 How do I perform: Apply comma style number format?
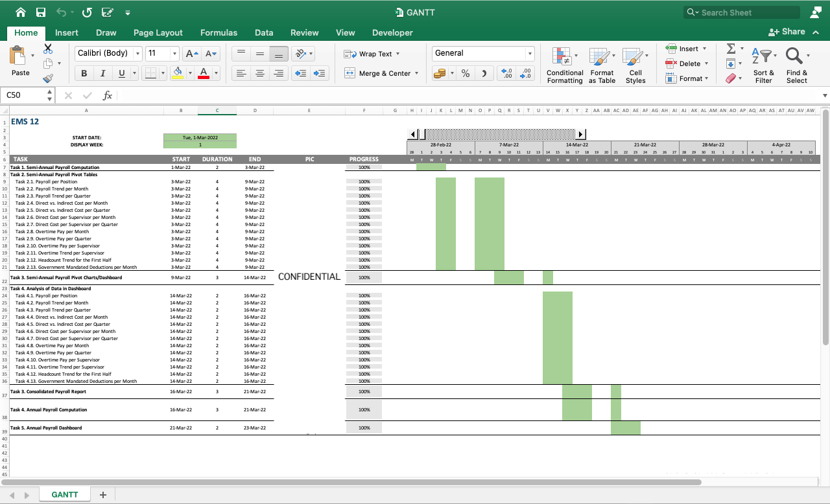484,74
